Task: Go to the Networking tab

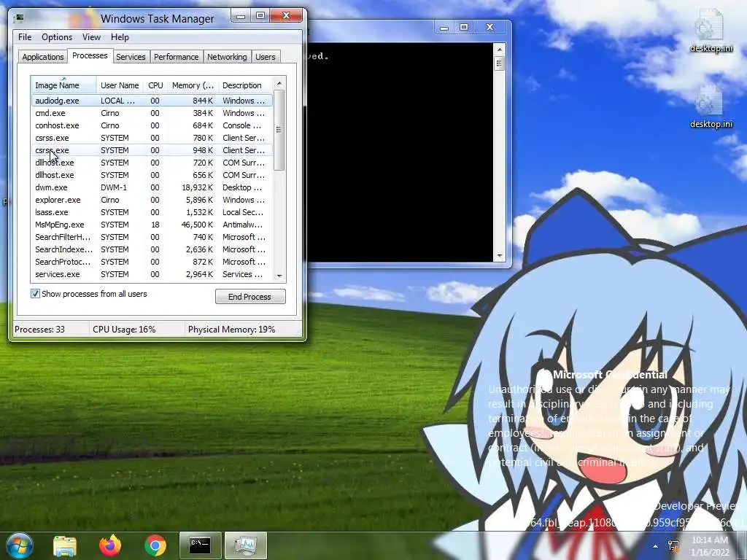Action: (x=227, y=57)
